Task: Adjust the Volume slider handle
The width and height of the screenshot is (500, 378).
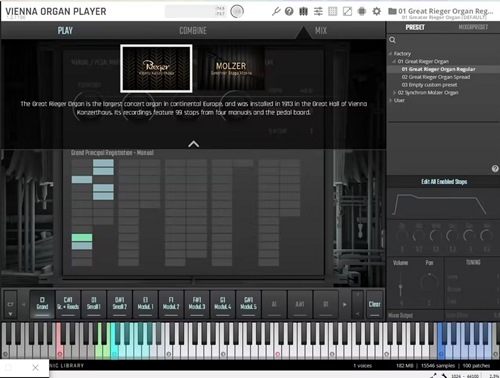Action: (400, 287)
